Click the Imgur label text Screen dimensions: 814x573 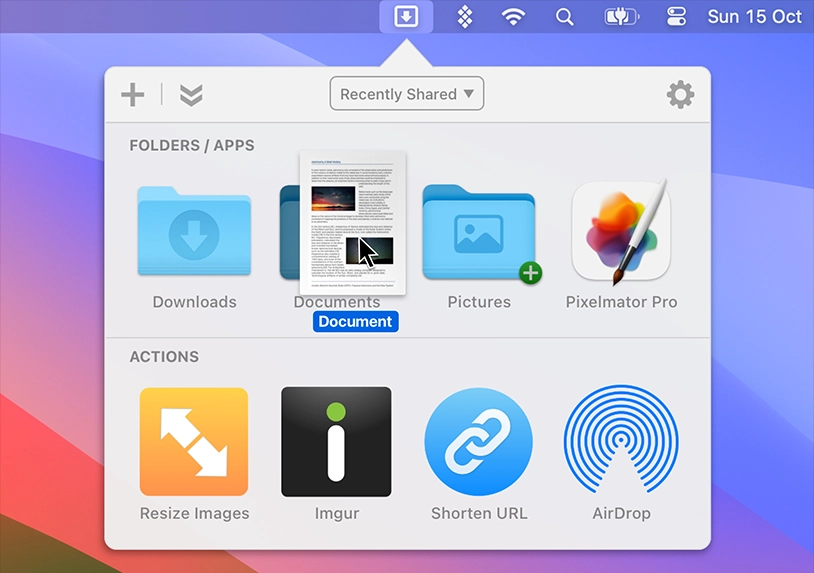point(337,513)
